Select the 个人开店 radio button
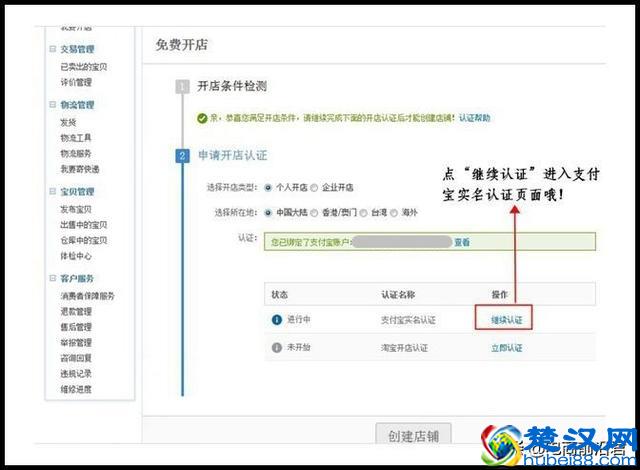The image size is (640, 470). tap(268, 188)
